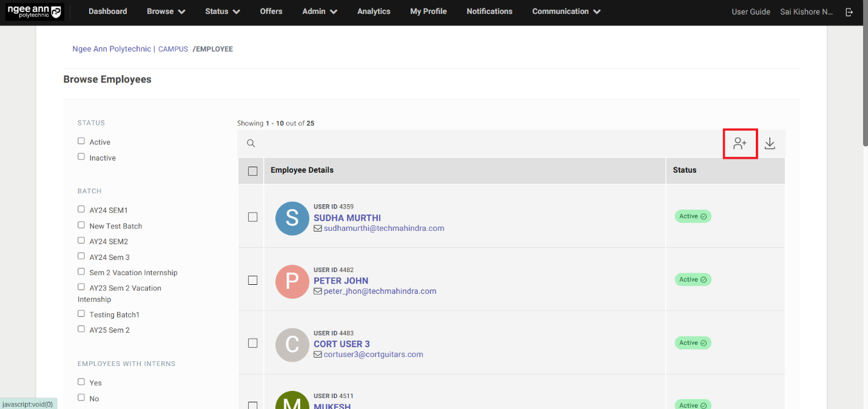Click the page vertical scrollbar

click(x=864, y=91)
